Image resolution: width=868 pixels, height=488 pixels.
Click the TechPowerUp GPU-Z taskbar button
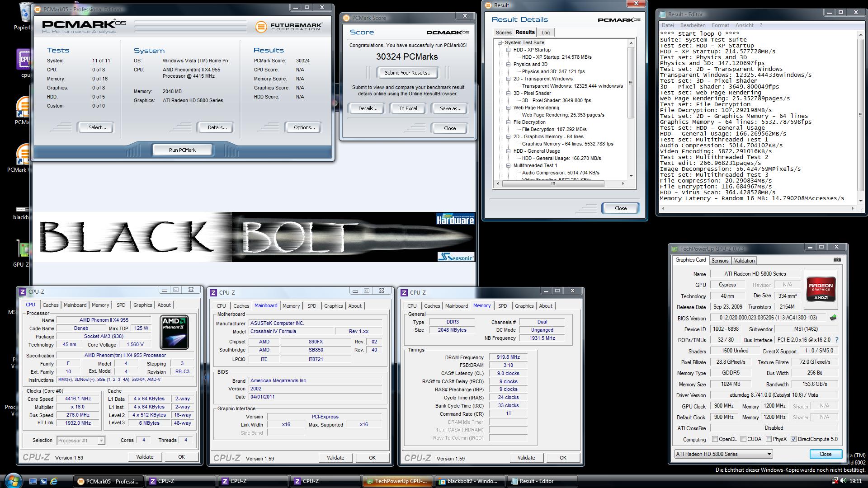coord(397,481)
